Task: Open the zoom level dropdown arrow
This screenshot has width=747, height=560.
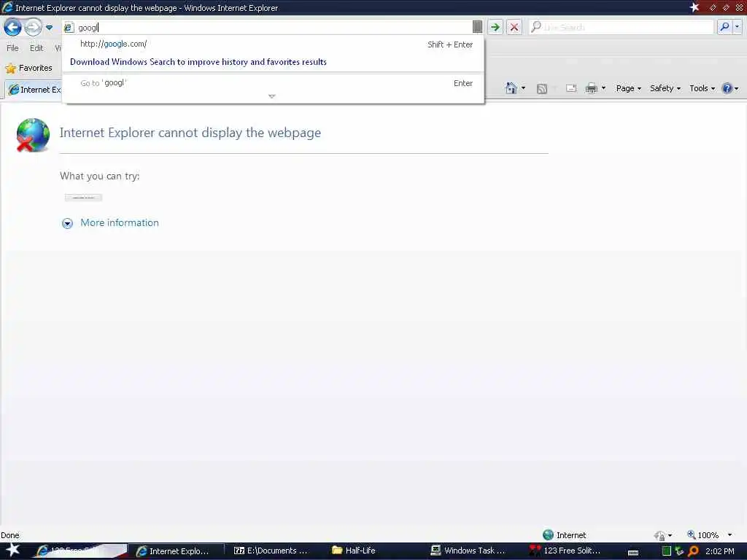Action: pyautogui.click(x=729, y=535)
